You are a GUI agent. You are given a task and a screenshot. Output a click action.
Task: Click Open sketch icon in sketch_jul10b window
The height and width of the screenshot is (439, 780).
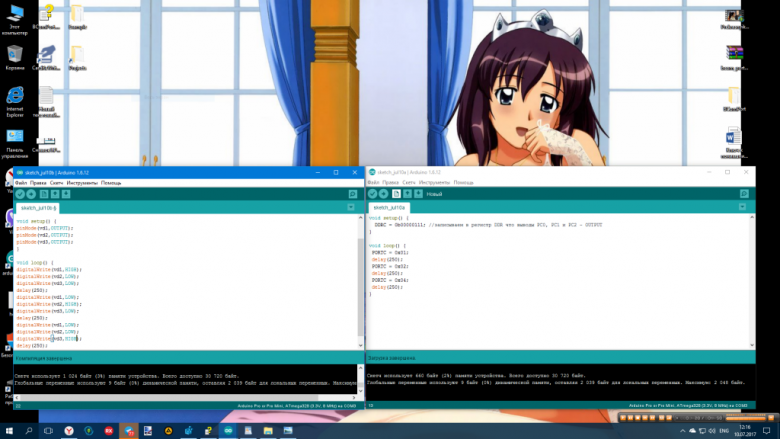(55, 194)
